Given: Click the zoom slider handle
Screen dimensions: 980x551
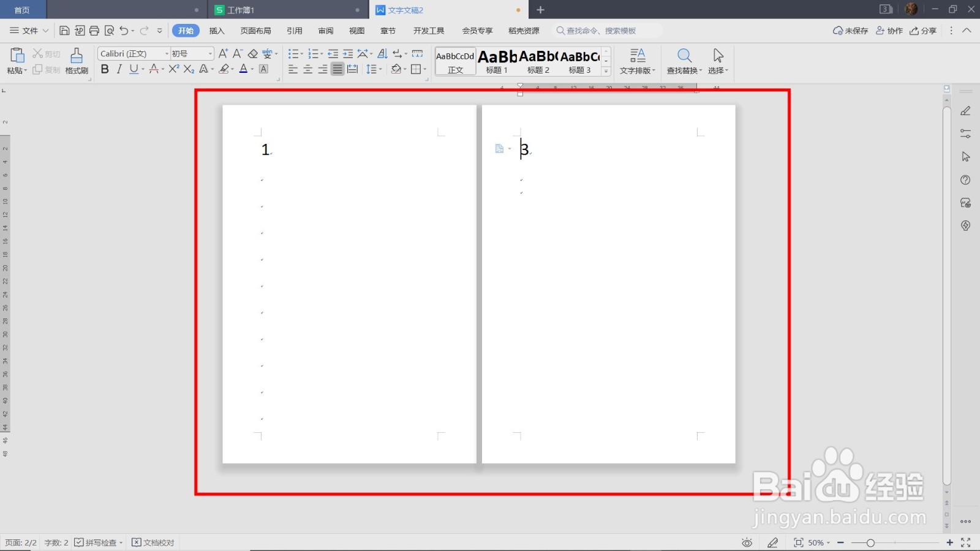Looking at the screenshot, I should [x=870, y=542].
